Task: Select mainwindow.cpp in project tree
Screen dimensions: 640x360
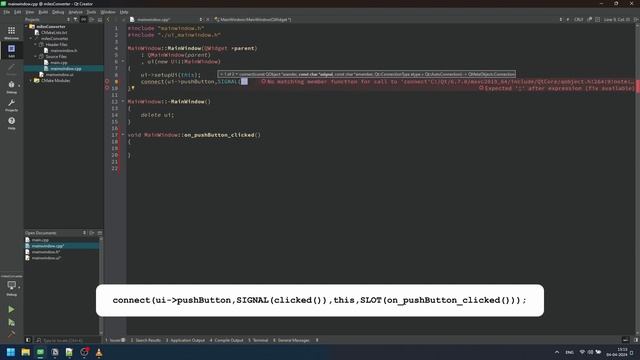Action: click(66, 69)
